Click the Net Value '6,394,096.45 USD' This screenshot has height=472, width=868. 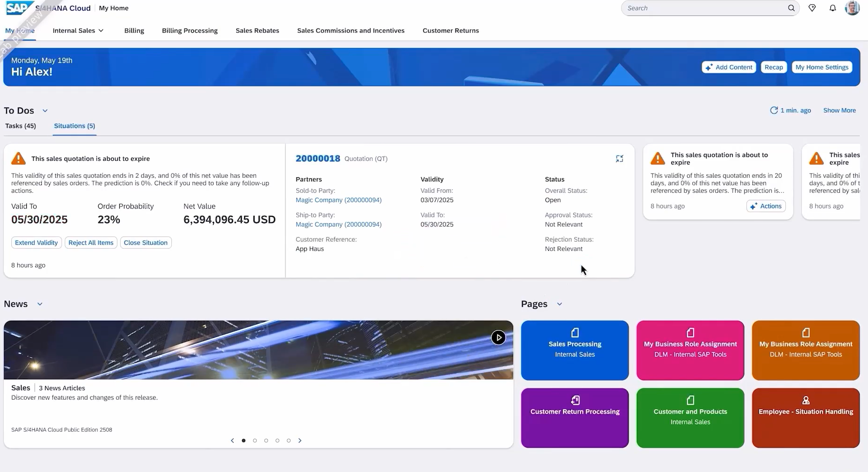[x=230, y=220]
